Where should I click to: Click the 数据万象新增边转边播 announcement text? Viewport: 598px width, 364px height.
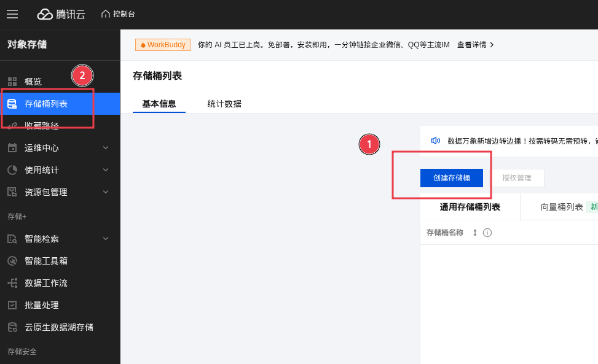[x=522, y=141]
